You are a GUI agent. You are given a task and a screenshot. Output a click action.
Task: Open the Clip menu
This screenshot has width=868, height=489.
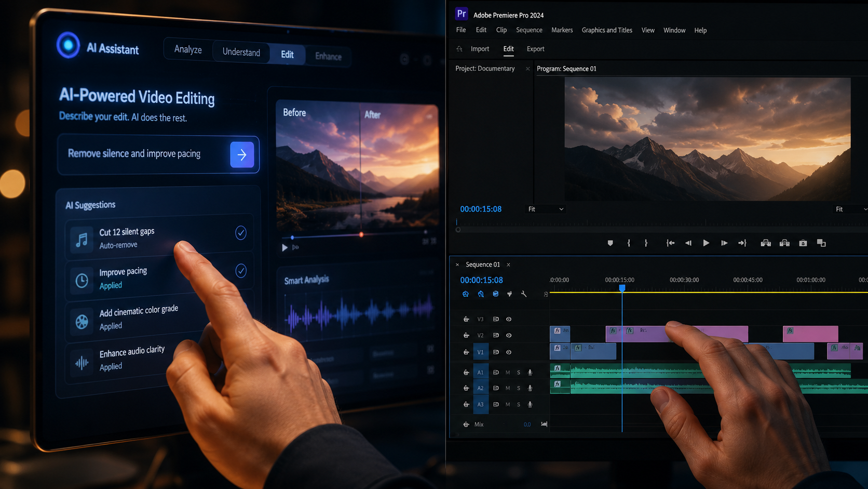(x=501, y=30)
